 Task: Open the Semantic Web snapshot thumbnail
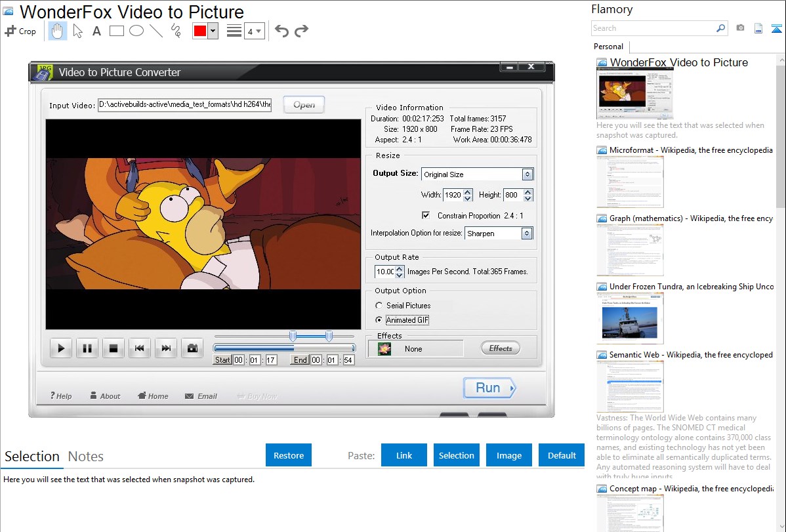coord(630,386)
